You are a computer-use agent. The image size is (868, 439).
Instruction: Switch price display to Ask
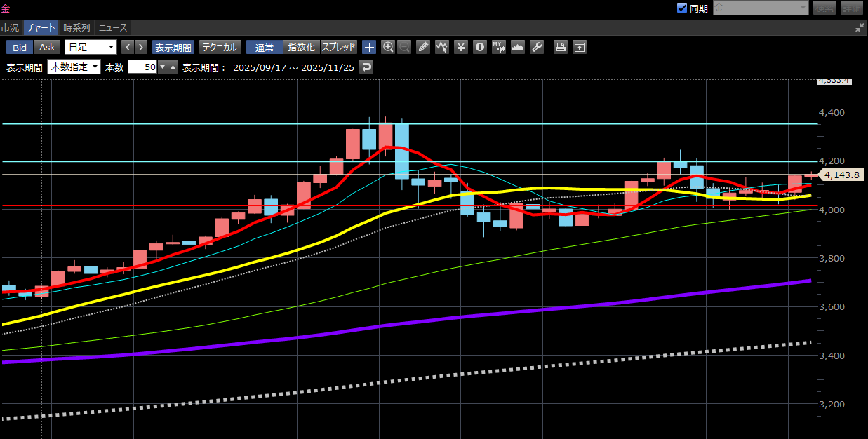click(47, 47)
